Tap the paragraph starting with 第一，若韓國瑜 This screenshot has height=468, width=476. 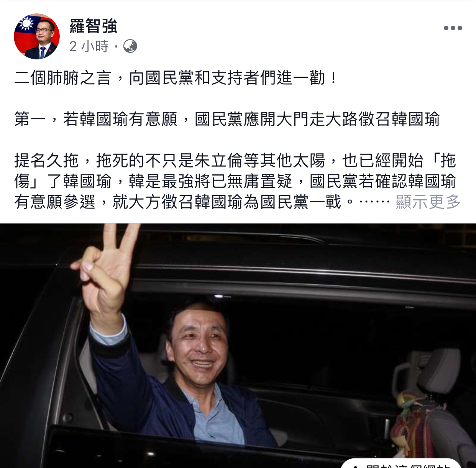227,119
